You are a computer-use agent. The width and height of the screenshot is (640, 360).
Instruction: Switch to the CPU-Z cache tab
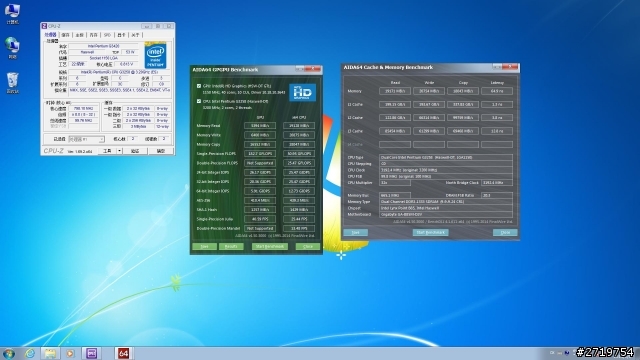[65, 35]
